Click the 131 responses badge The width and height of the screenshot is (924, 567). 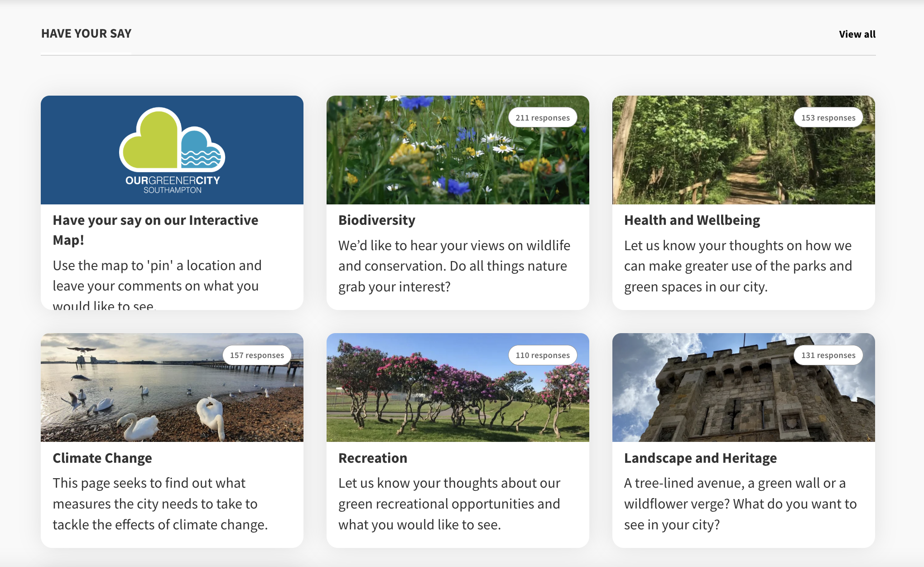828,355
